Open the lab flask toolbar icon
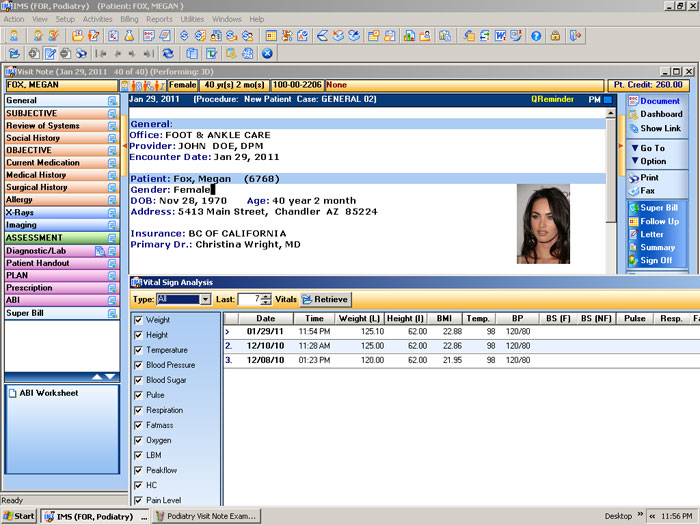Screen dimensions: 700x525 tap(129, 36)
